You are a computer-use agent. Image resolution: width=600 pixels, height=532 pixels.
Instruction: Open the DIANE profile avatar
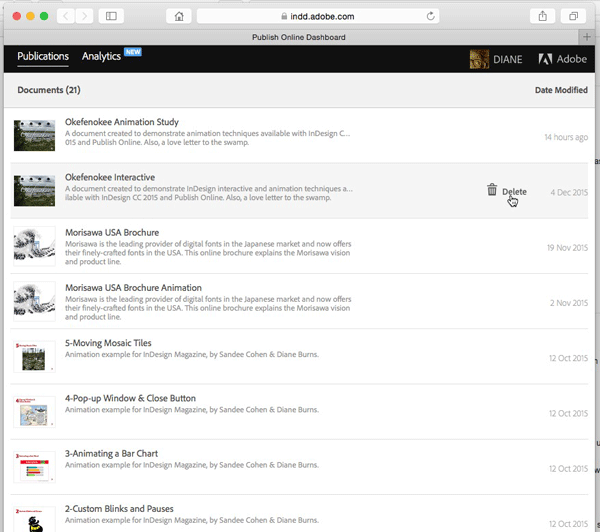(479, 59)
